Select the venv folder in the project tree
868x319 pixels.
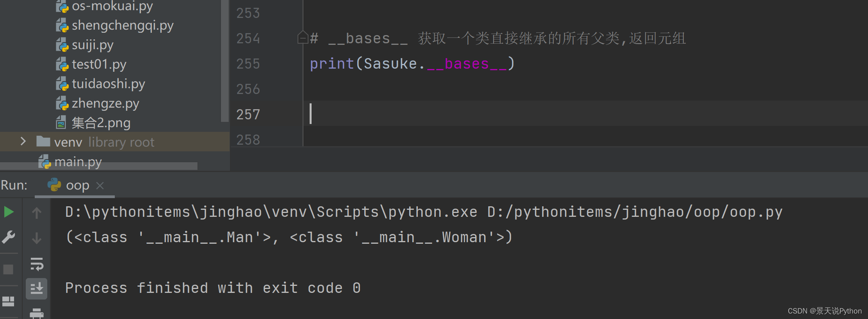(68, 142)
